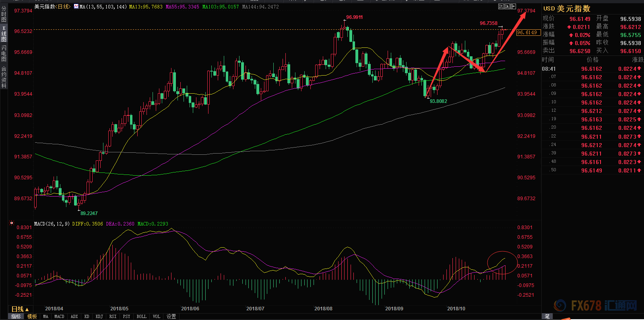The image size is (644, 320).
Task: Switch to 分时图 time-sharing view
Action: (x=4, y=14)
